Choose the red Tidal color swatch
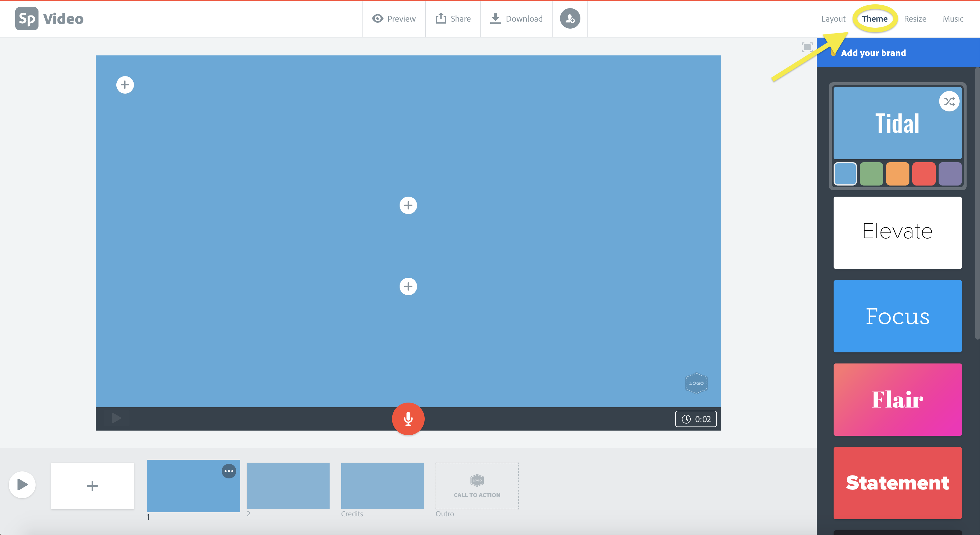980x535 pixels. (x=924, y=174)
